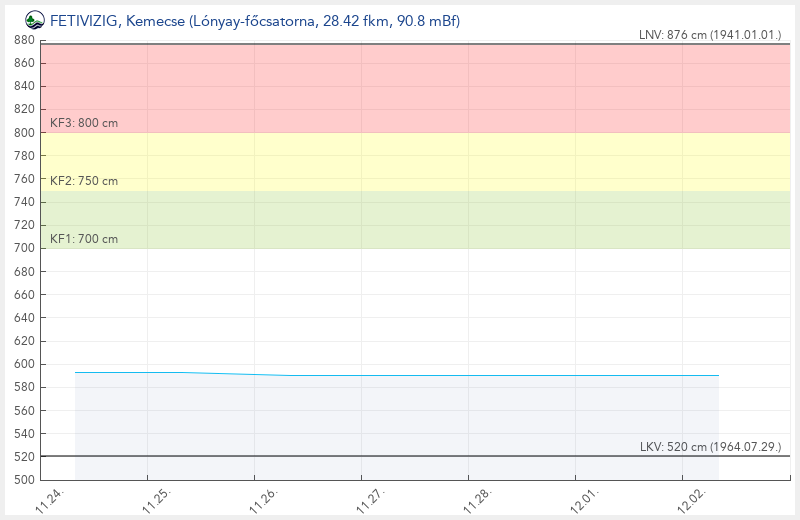Click the KF1: 700 cm label
This screenshot has height=520, width=800.
84,239
